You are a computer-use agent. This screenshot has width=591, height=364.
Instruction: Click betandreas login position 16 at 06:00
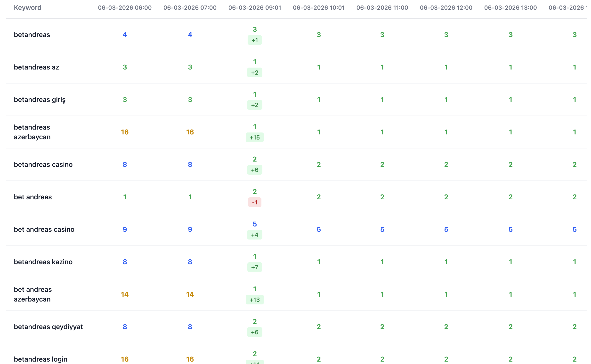[125, 359]
